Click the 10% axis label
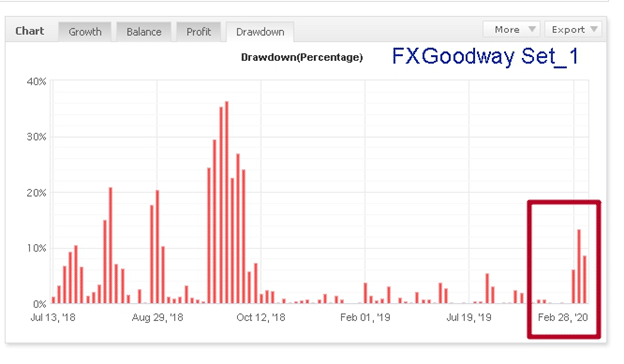Screen dimensions: 624x364 tap(37, 248)
